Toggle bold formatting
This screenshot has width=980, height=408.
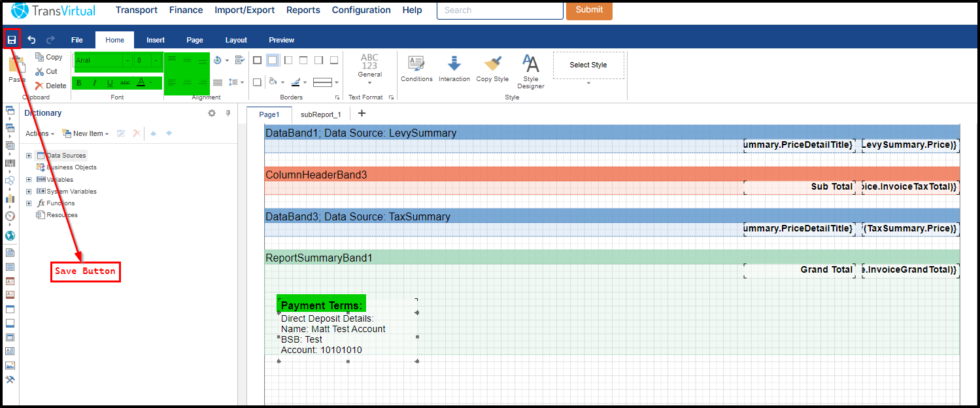point(79,83)
